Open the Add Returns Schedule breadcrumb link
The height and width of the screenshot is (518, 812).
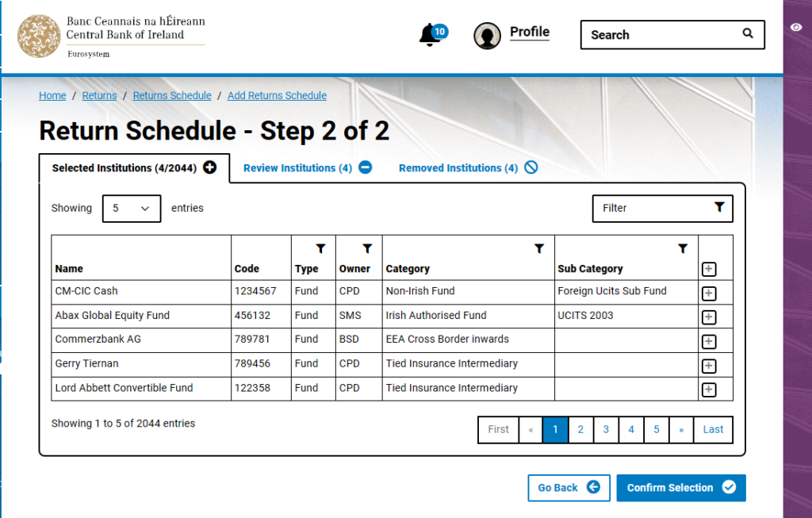[277, 95]
